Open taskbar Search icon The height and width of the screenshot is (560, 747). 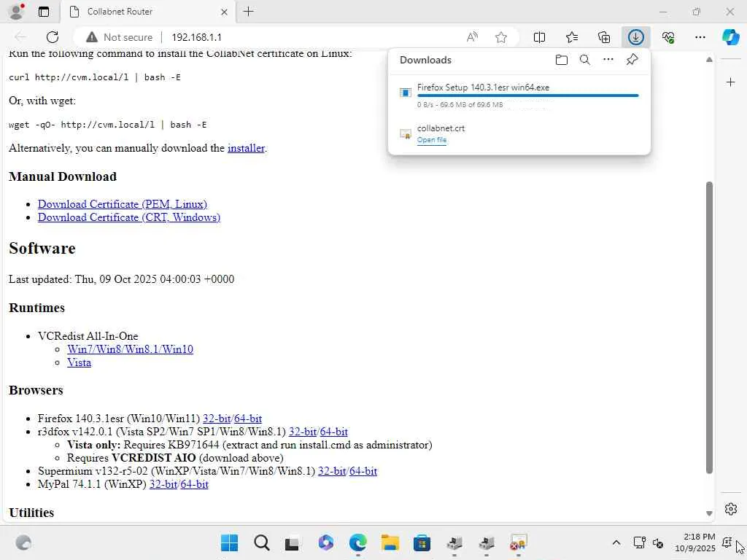(262, 542)
